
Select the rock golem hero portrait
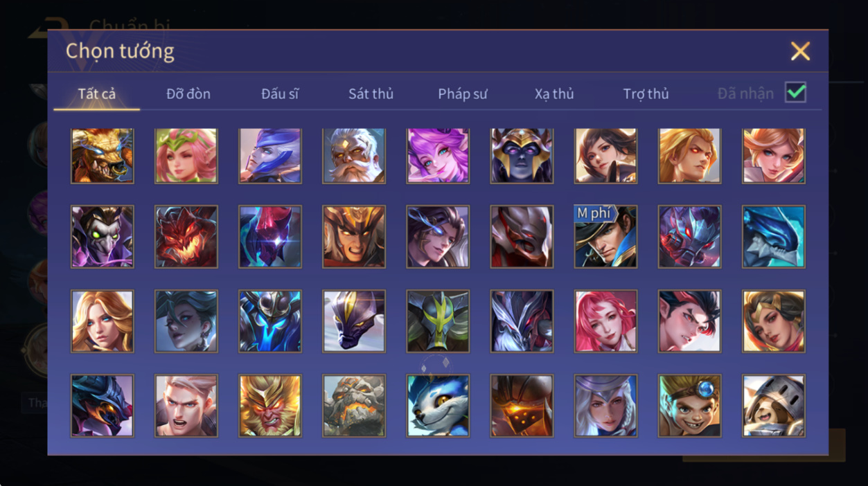pyautogui.click(x=354, y=406)
